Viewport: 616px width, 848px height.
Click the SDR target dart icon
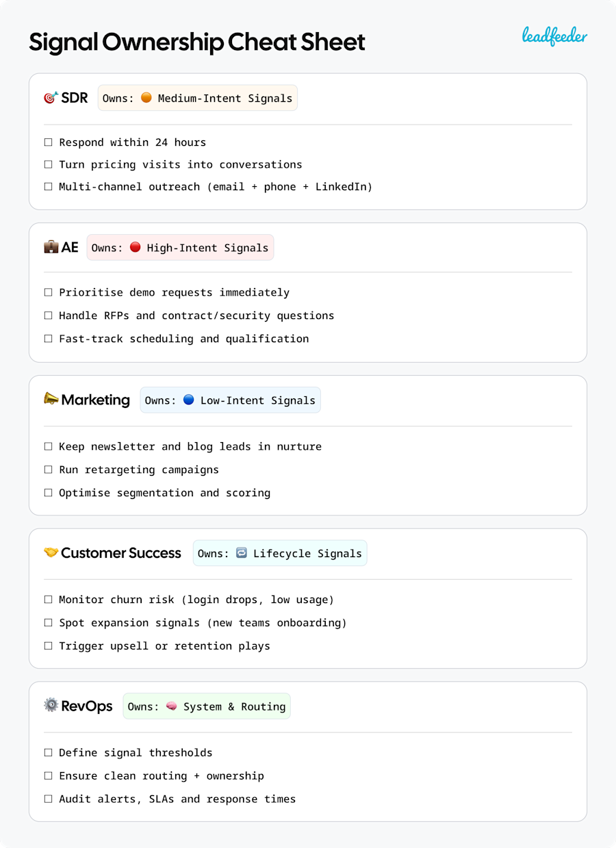[x=51, y=98]
